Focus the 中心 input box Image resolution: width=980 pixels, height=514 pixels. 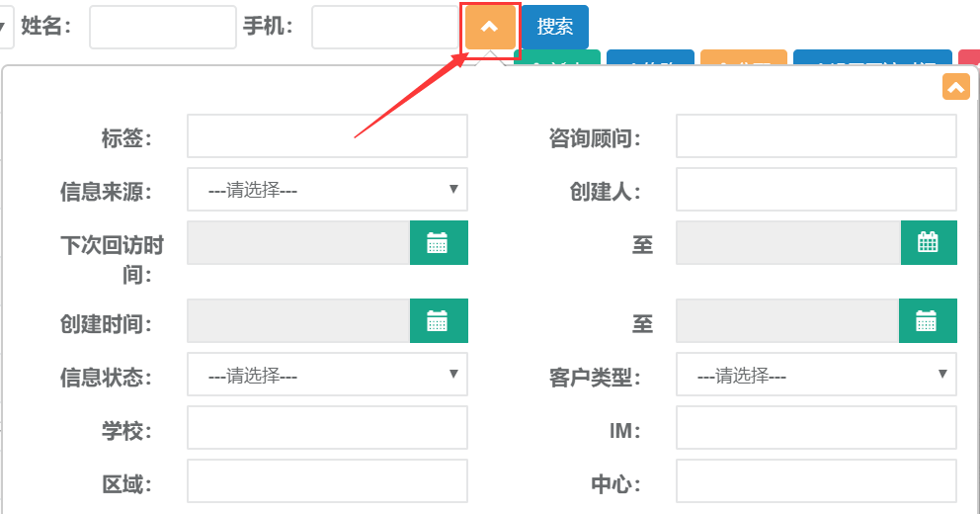coord(816,482)
